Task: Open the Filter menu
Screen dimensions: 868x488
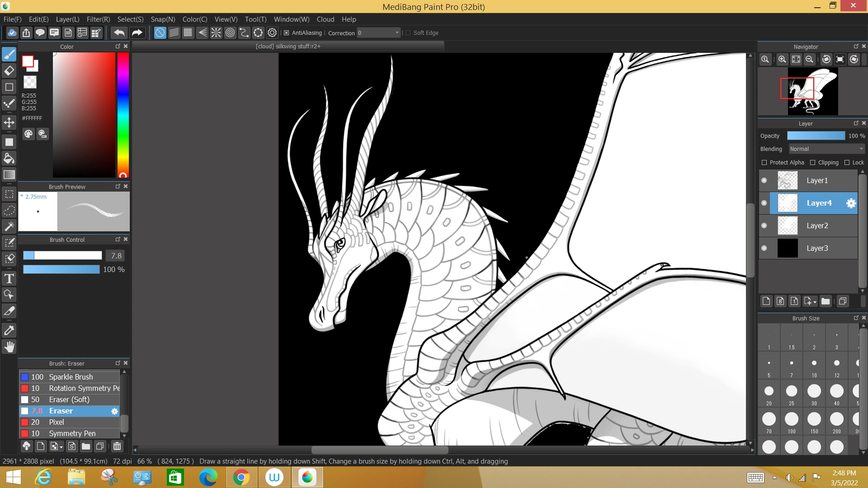Action: click(x=98, y=19)
